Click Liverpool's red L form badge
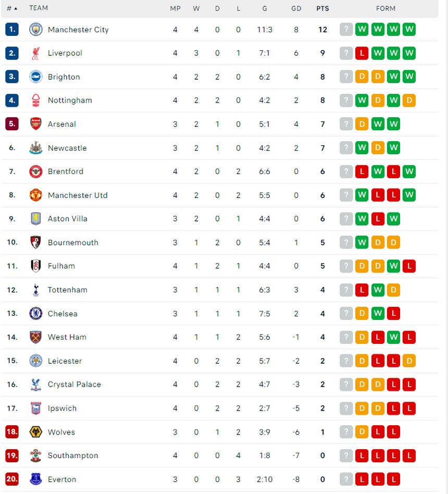 [362, 53]
